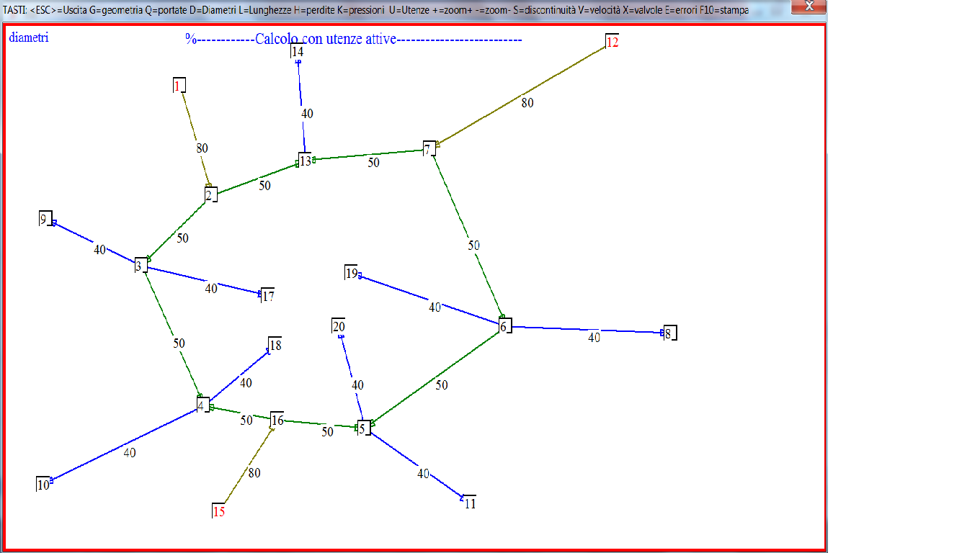
Task: Select terminal node 11
Action: [x=469, y=503]
